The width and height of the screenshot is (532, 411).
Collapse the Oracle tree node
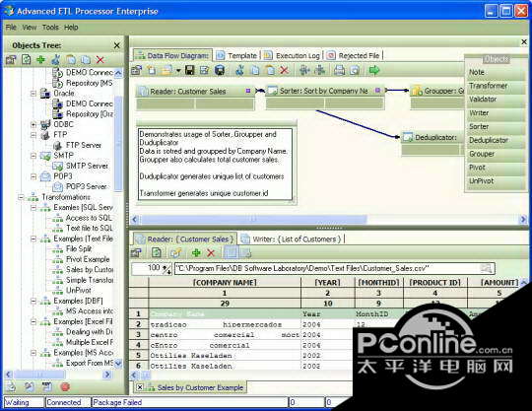coord(33,94)
